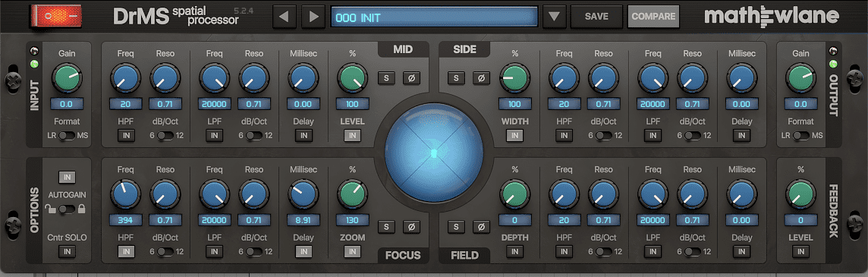The height and width of the screenshot is (277, 868).
Task: Click the FIELD Delay Millisec knob
Action: (x=741, y=194)
